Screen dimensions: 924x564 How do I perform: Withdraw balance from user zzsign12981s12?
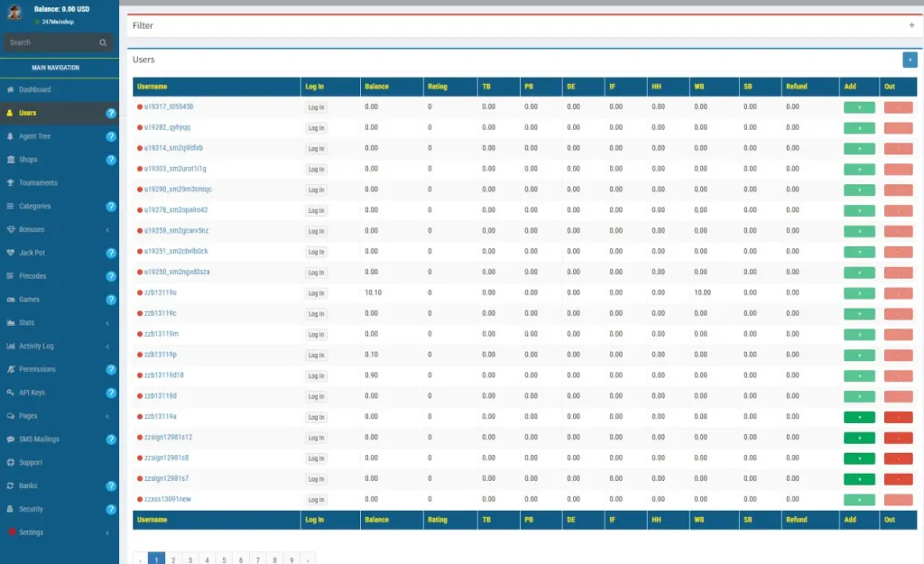898,438
